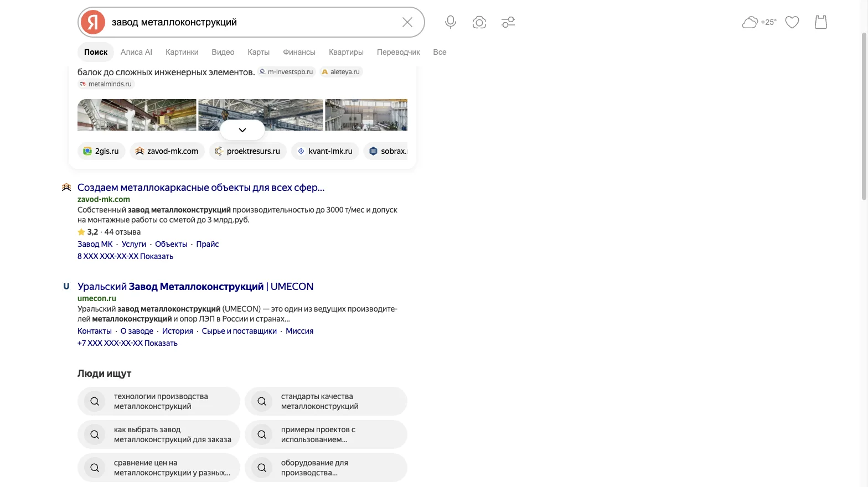Open first factory photo thumbnail

[x=137, y=115]
